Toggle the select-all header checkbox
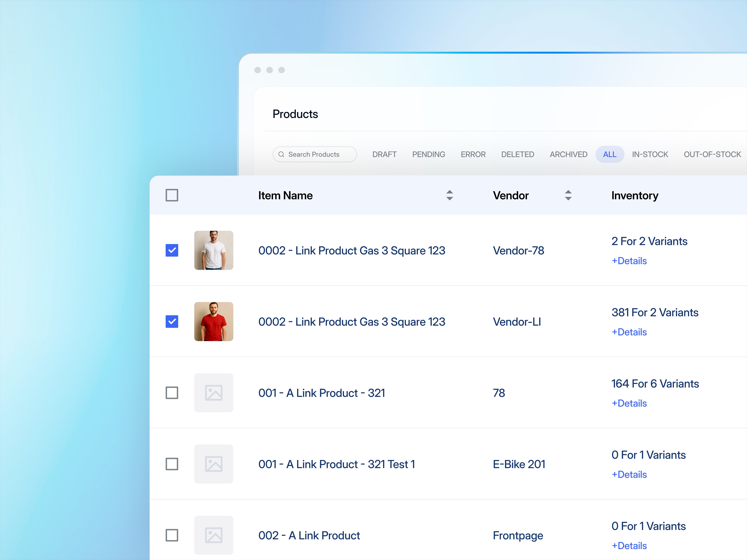The width and height of the screenshot is (747, 560). pos(172,195)
